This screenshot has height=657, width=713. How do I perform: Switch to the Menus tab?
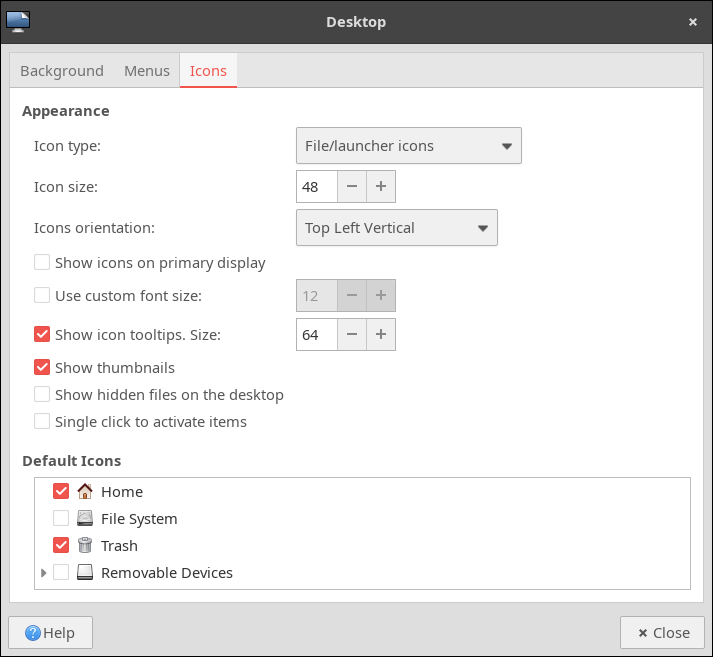coord(146,71)
